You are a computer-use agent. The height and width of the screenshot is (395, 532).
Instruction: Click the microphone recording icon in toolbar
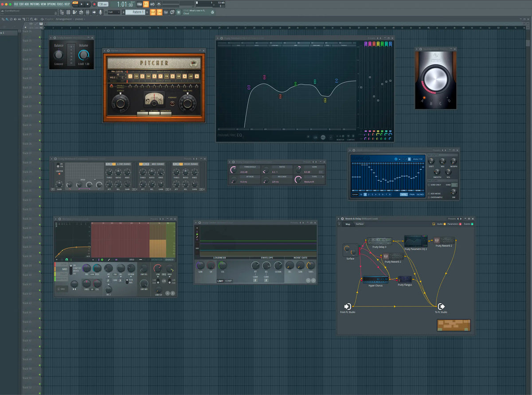100,12
